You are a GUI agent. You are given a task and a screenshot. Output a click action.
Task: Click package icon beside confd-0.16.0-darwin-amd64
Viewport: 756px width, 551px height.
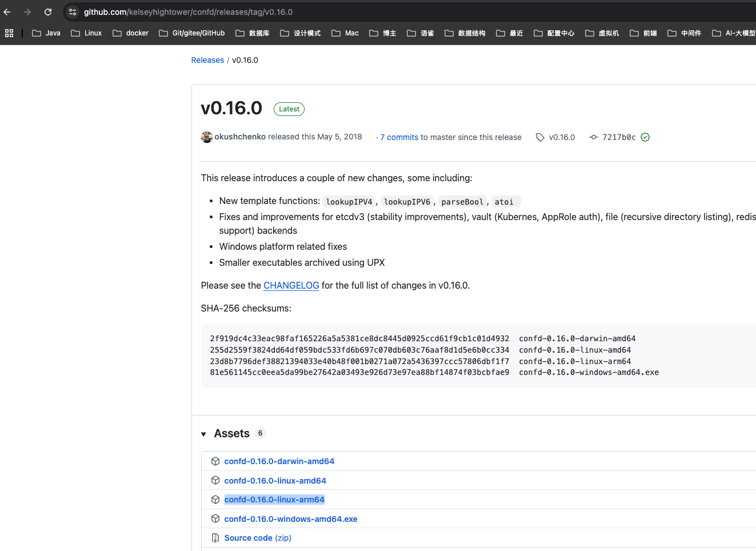[215, 461]
